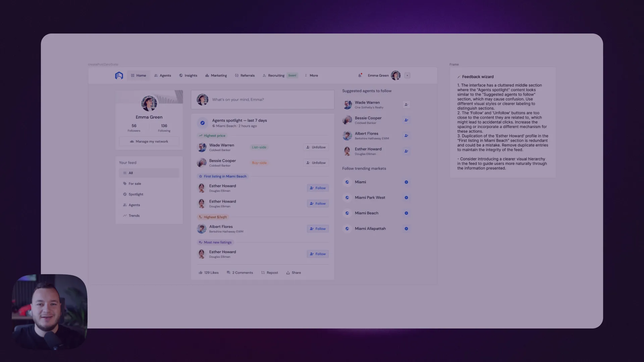Click the Repost icon on the spotlight post

pyautogui.click(x=262, y=273)
